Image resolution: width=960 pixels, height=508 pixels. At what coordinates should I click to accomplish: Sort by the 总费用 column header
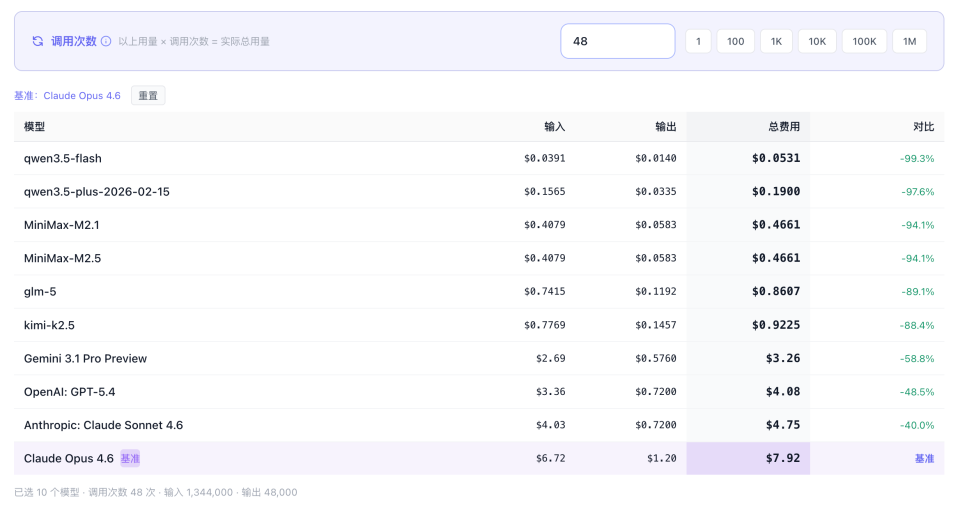click(x=783, y=127)
